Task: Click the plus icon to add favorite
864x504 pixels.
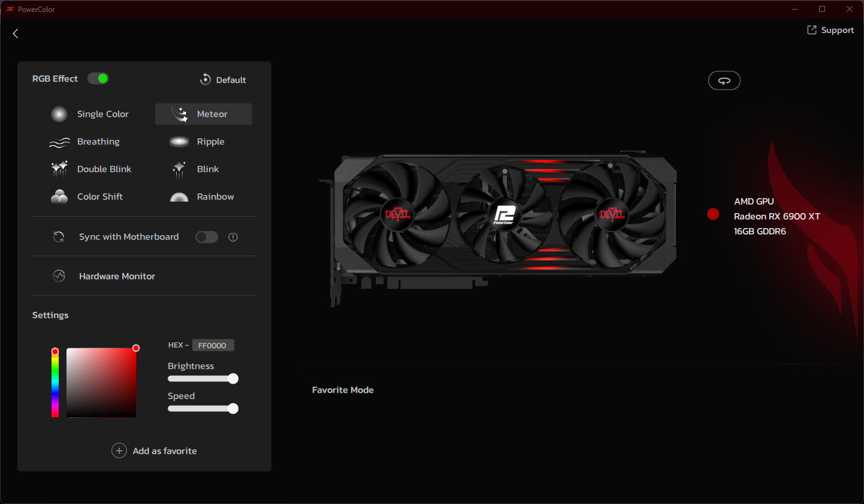Action: pyautogui.click(x=119, y=451)
